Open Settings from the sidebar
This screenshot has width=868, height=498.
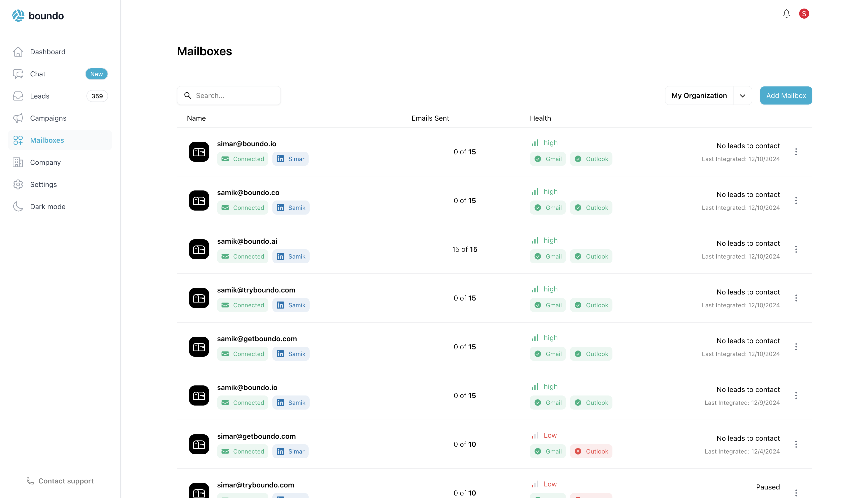point(43,184)
